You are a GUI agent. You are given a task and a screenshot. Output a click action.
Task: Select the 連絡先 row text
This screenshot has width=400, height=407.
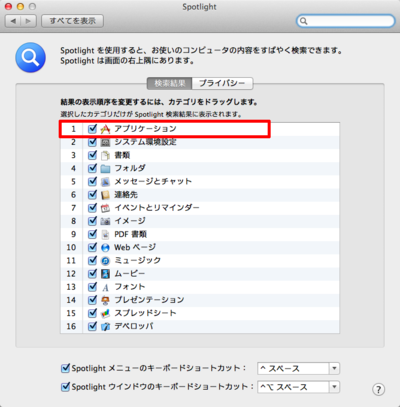(126, 195)
